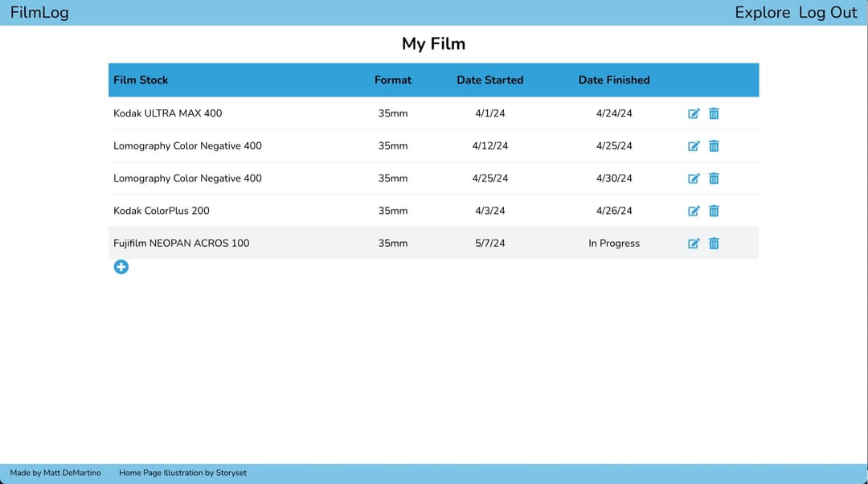Select the Date Started column header
Viewport: 868px width, 484px height.
[489, 80]
